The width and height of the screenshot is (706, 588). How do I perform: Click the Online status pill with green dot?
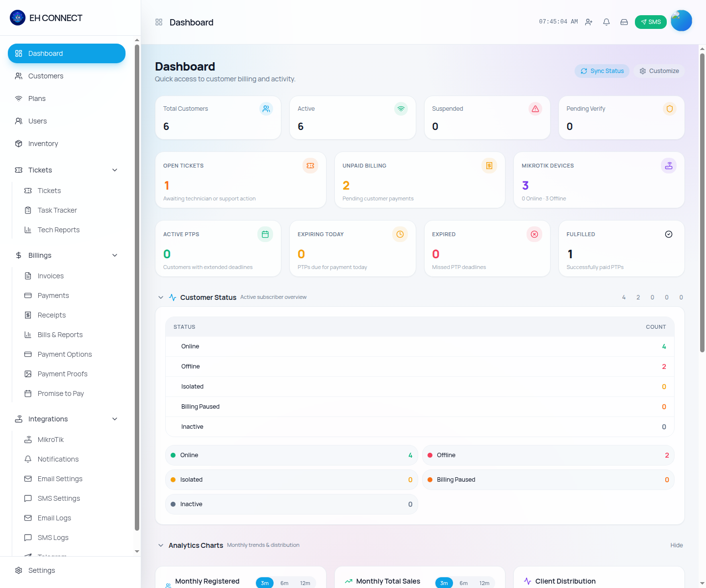pyautogui.click(x=292, y=455)
